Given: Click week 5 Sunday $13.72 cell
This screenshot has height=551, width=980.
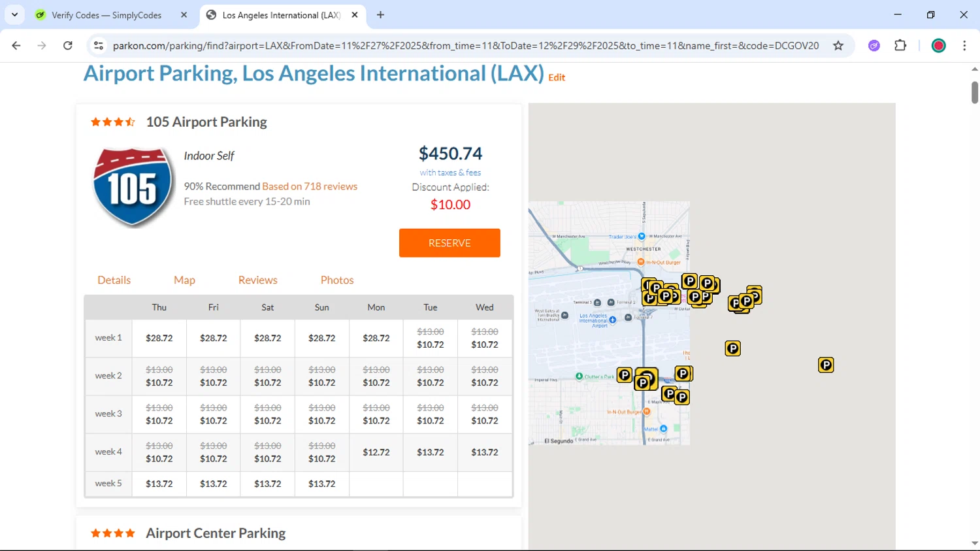Looking at the screenshot, I should point(322,484).
